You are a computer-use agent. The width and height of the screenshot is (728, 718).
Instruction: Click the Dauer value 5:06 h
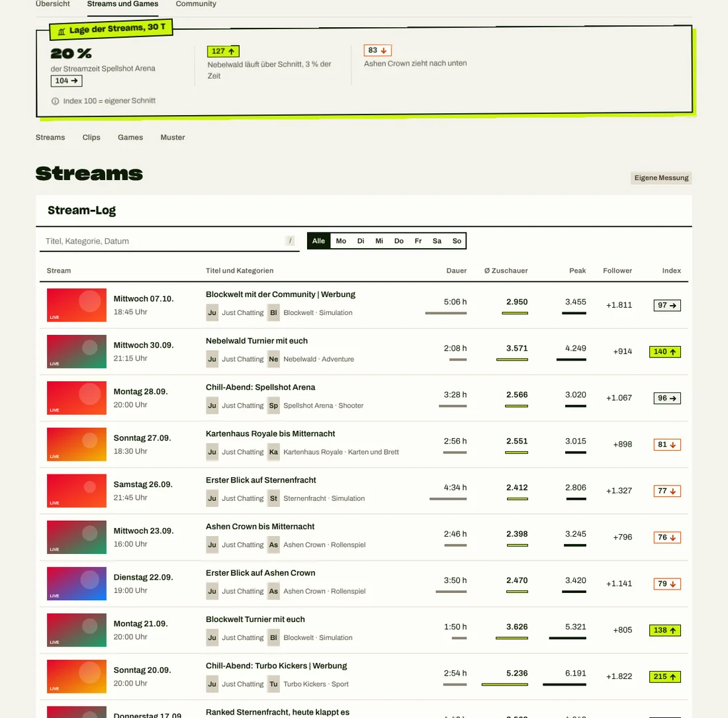pyautogui.click(x=455, y=302)
